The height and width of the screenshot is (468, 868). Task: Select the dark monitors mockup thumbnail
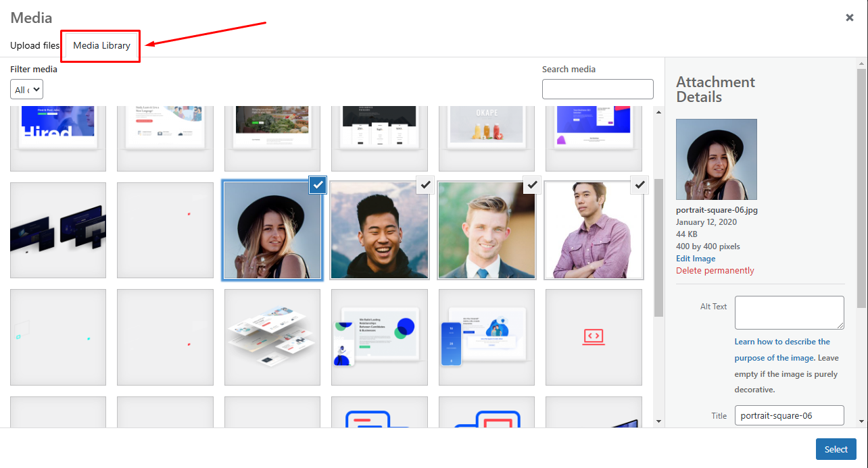point(58,230)
